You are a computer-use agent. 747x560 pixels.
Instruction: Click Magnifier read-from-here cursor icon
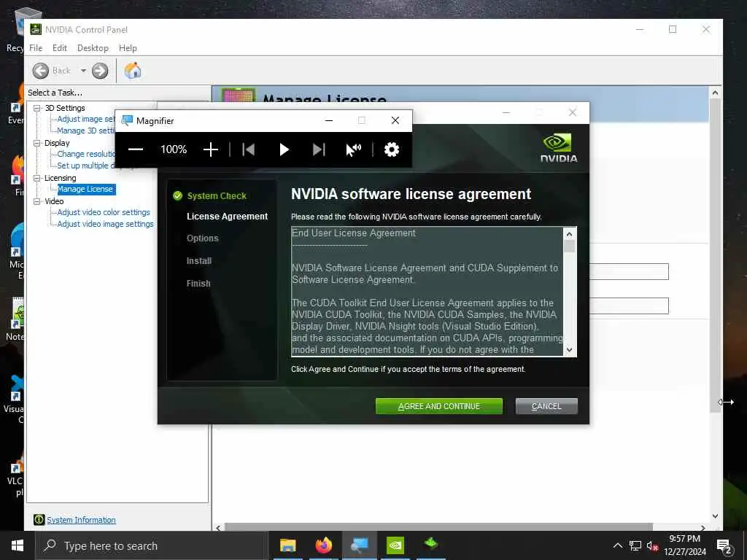354,149
